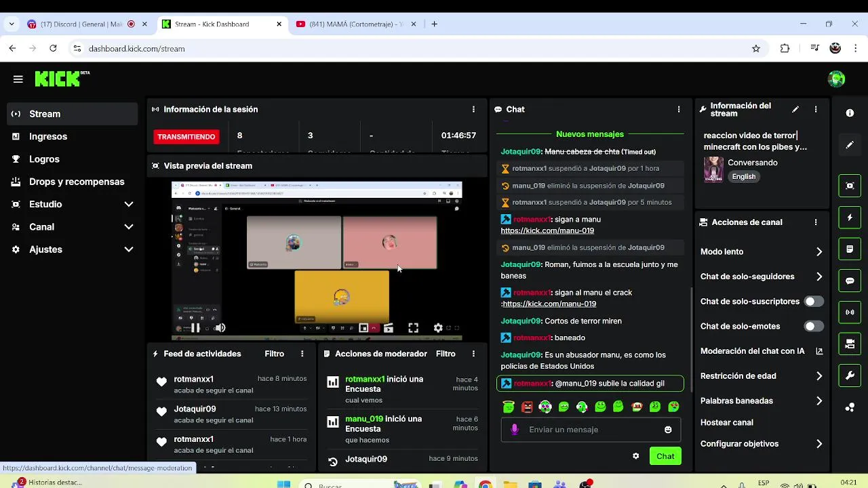868x488 pixels.
Task: Open Información de la sesión options menu
Action: (x=473, y=109)
